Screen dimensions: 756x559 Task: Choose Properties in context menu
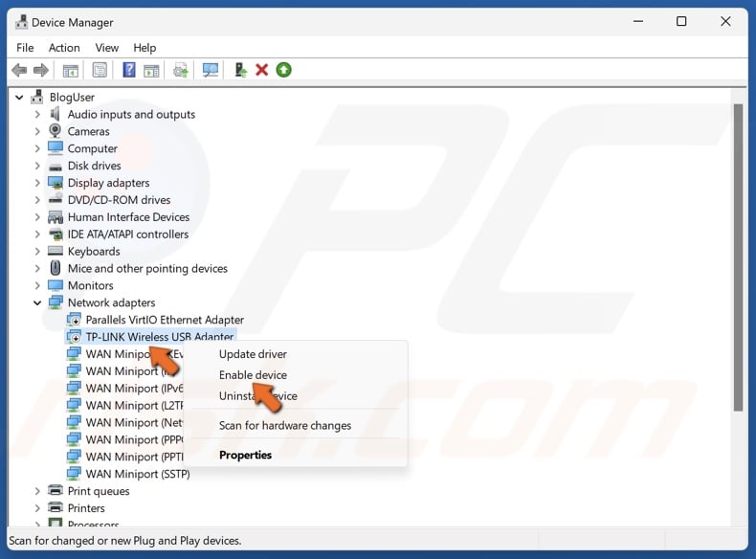point(245,455)
